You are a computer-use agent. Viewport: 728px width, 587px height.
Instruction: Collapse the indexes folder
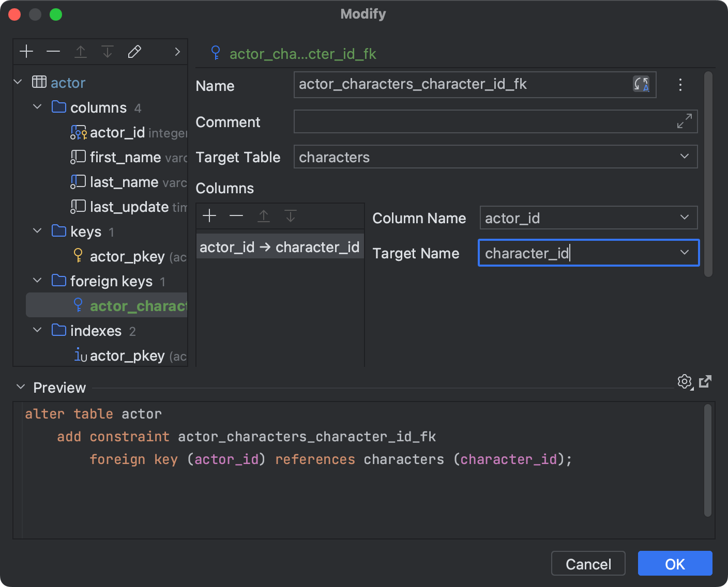(37, 330)
